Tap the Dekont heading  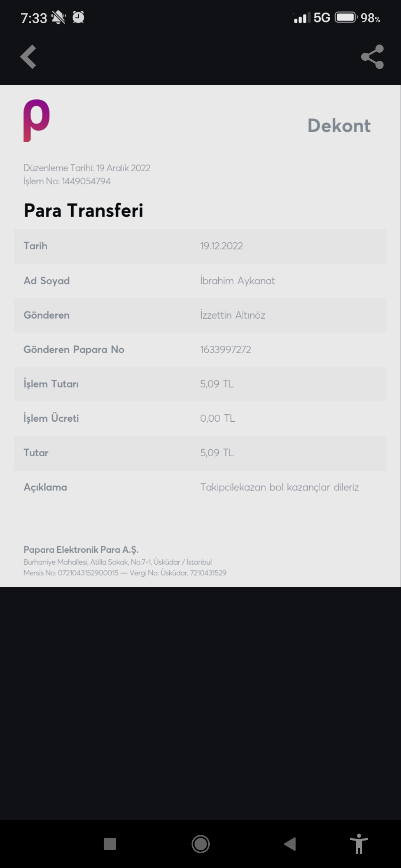click(x=339, y=126)
